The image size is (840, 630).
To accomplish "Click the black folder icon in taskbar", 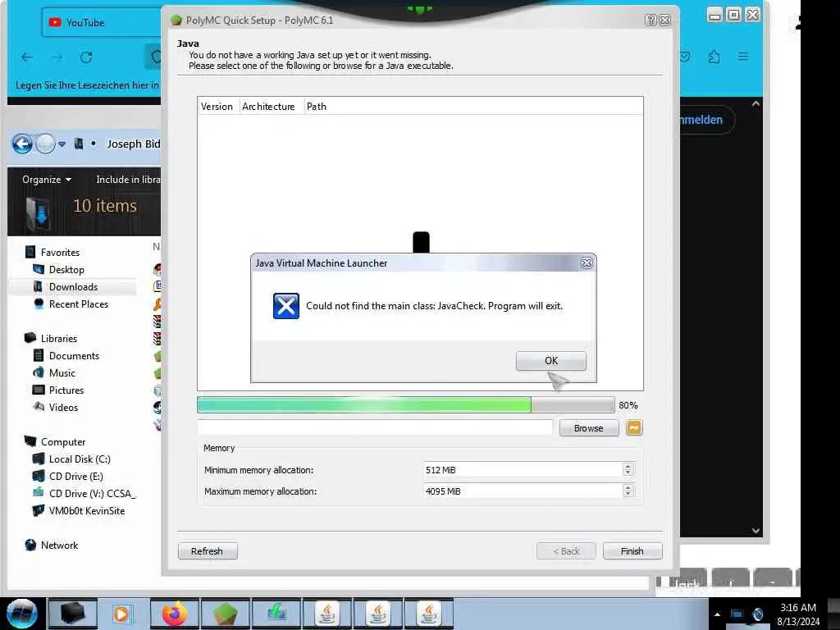I will (x=73, y=614).
